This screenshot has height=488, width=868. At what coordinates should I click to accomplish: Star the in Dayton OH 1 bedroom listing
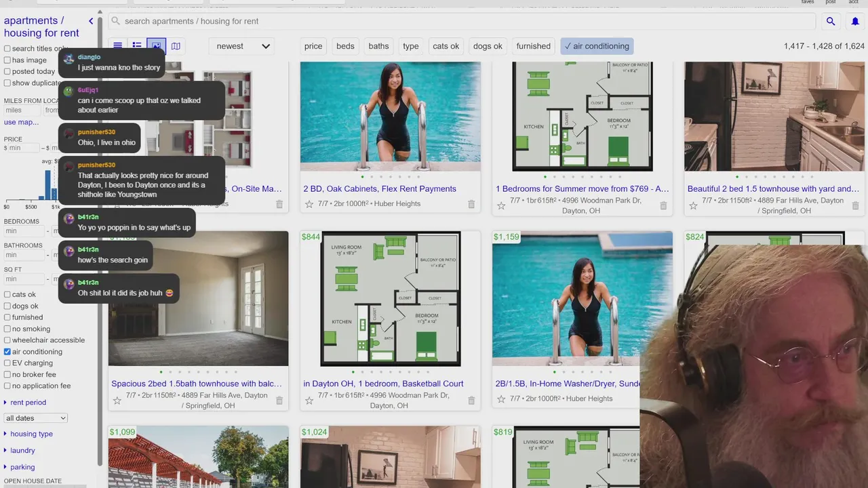pyautogui.click(x=309, y=401)
